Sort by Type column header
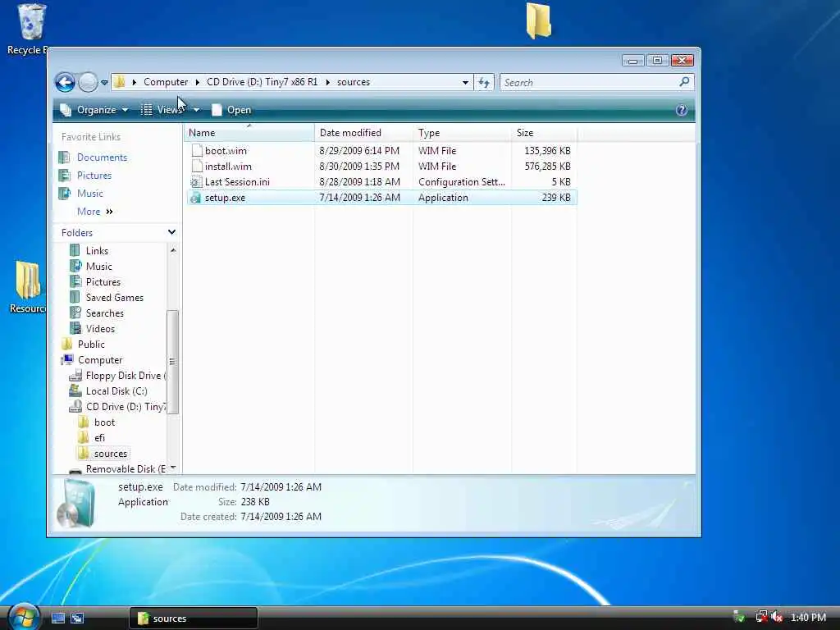Image resolution: width=840 pixels, height=630 pixels. pyautogui.click(x=462, y=133)
